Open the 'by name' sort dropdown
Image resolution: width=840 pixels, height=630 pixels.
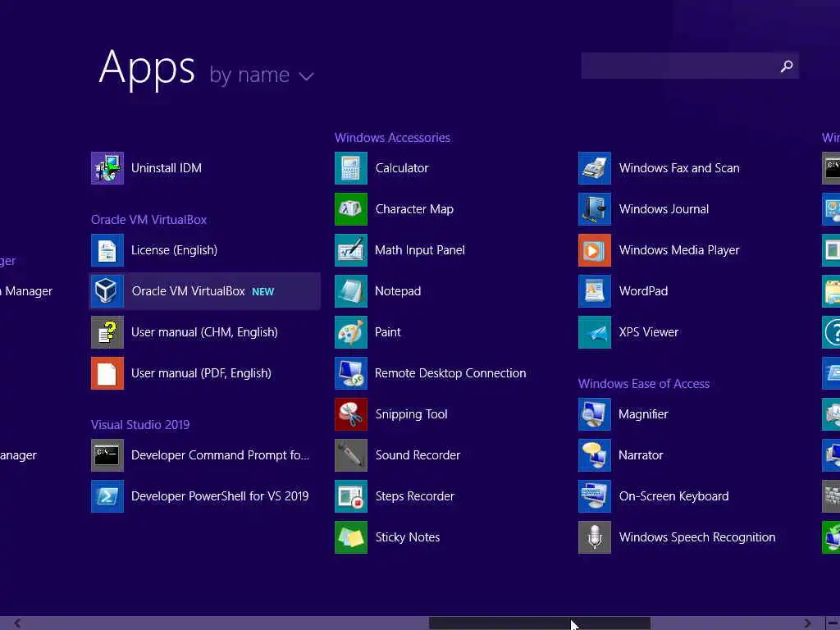[x=262, y=75]
